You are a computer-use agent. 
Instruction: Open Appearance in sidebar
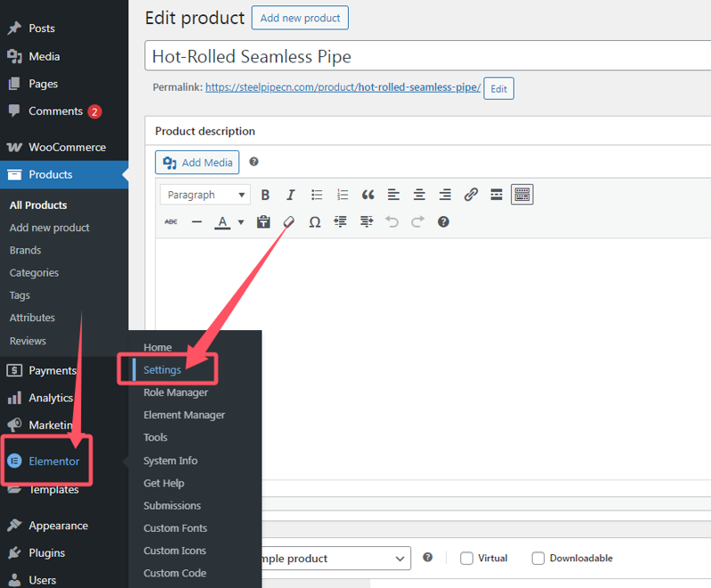pos(58,526)
